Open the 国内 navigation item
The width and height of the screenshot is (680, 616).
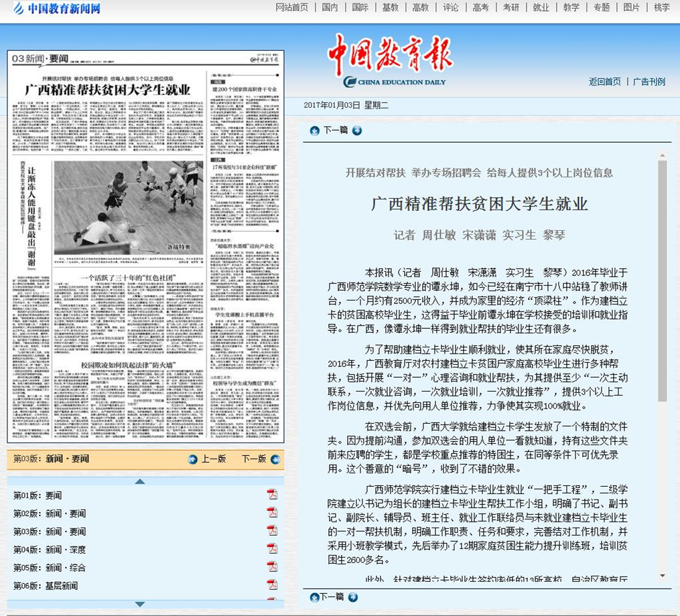330,7
